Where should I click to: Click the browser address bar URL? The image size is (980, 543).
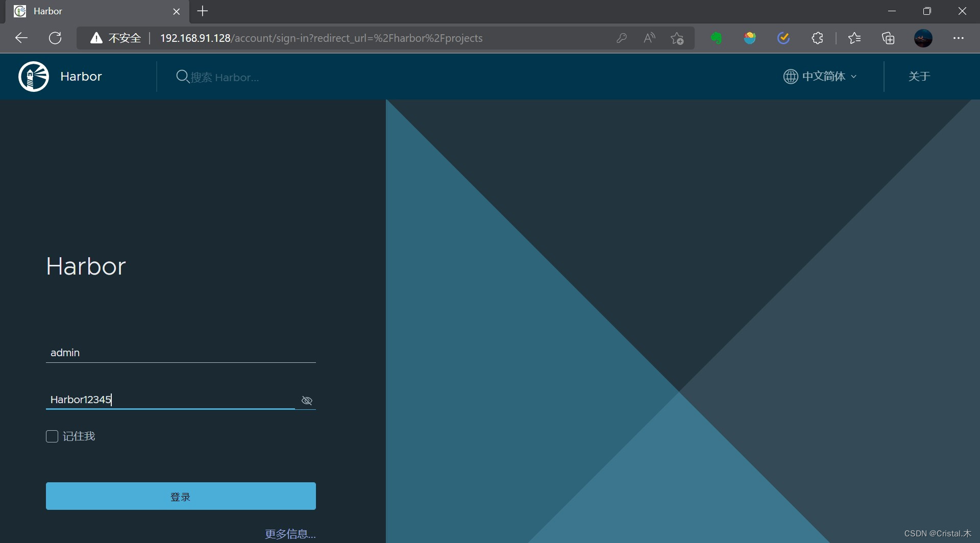[x=321, y=38]
